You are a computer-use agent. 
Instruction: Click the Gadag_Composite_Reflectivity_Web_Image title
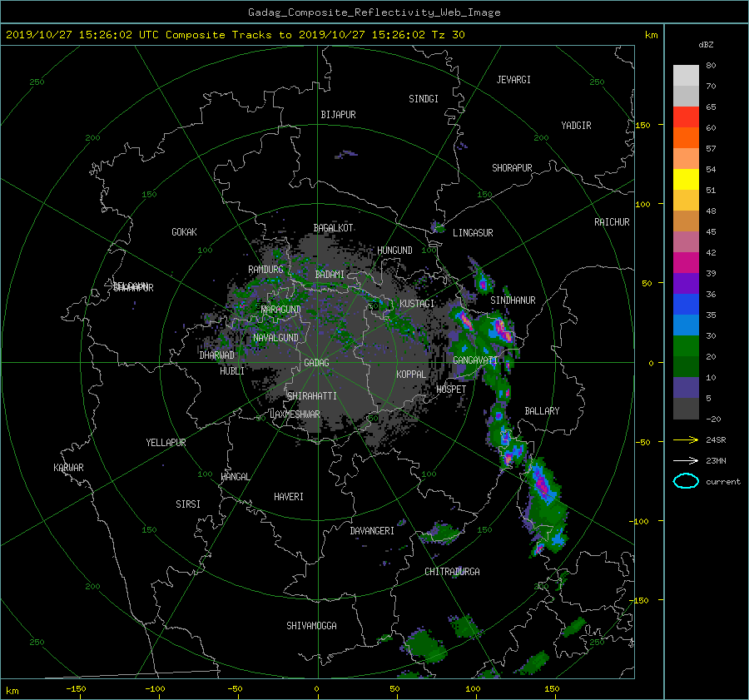click(x=374, y=12)
